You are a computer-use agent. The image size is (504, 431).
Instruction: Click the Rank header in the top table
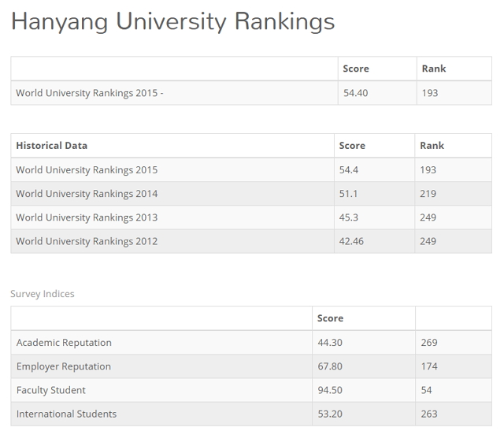click(x=434, y=69)
